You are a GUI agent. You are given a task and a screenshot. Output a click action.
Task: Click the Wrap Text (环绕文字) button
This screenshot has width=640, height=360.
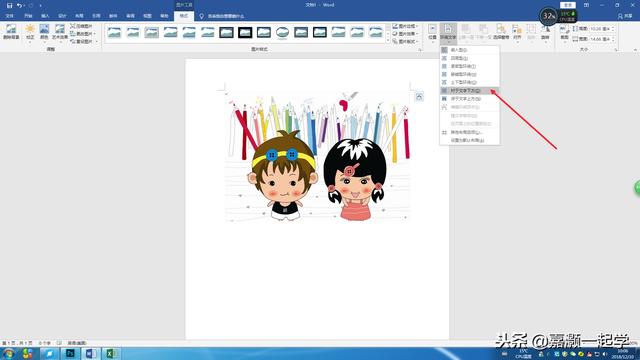tap(448, 33)
